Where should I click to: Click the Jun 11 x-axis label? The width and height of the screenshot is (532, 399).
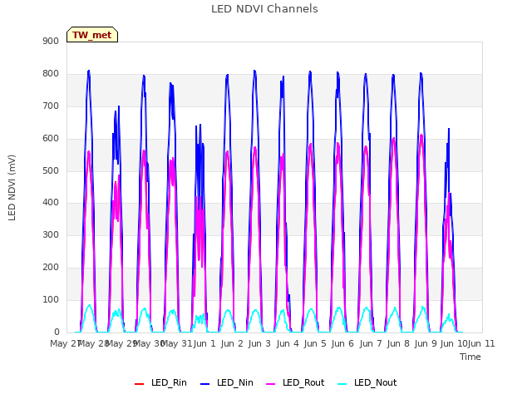point(481,343)
